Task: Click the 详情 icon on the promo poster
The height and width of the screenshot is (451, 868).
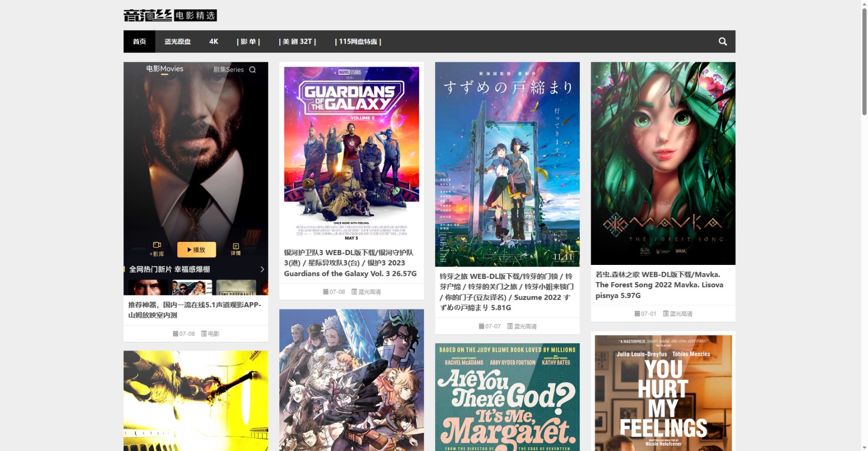Action: [236, 249]
